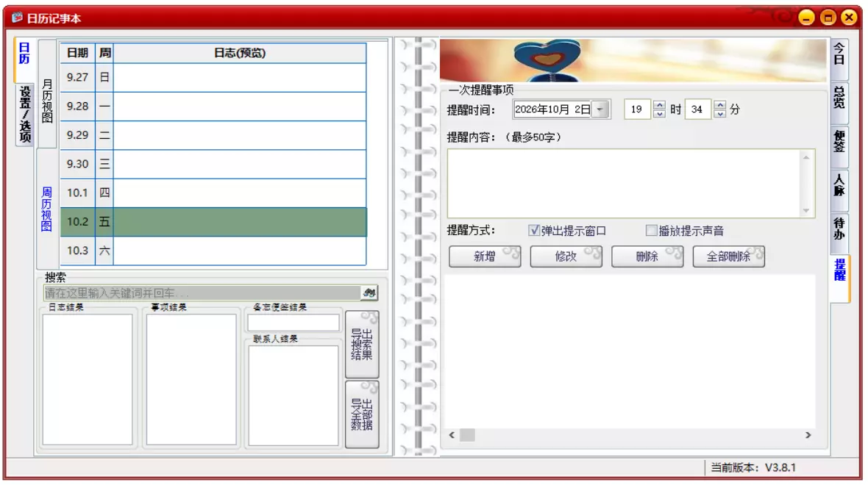Click the reminder list scroll left arrow
Image resolution: width=868 pixels, height=485 pixels.
452,435
